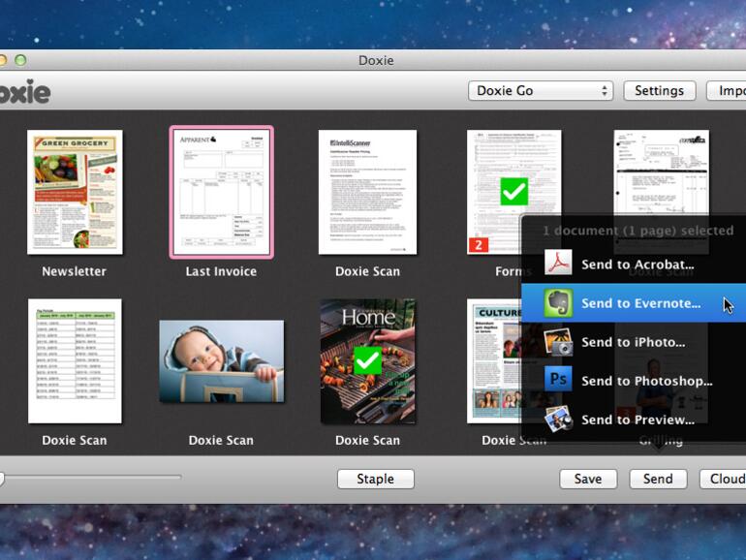Select the Newsletter scan thumbnail

[x=75, y=192]
